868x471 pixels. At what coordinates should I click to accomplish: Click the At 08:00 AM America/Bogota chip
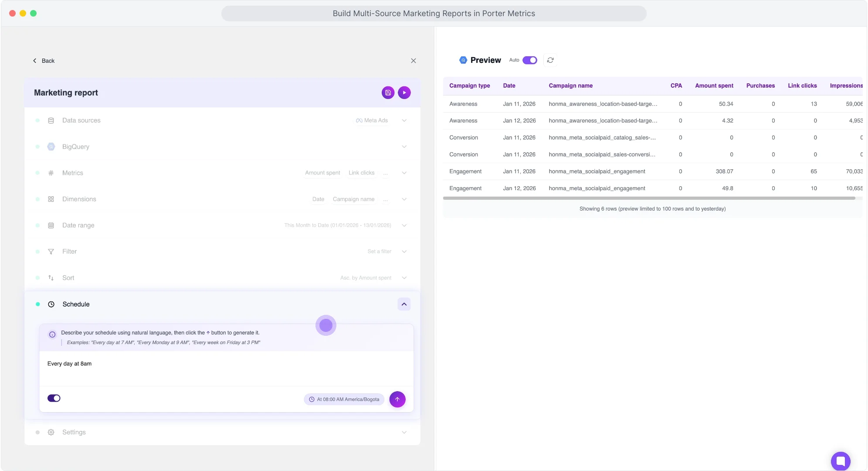(344, 399)
